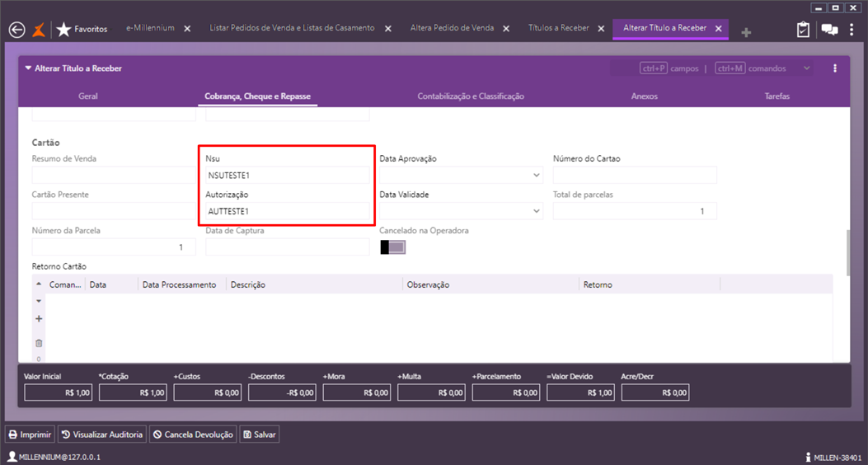Click the Nsu input field
Viewport: 868px width, 465px height.
[288, 175]
